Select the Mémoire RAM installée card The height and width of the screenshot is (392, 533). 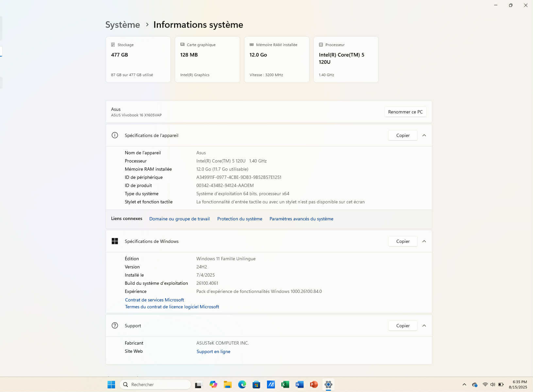click(277, 60)
